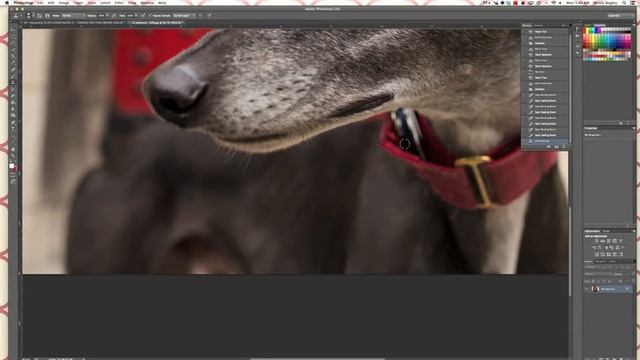Create new snapshot in History panel
Screen dimensions: 640x360
556,147
